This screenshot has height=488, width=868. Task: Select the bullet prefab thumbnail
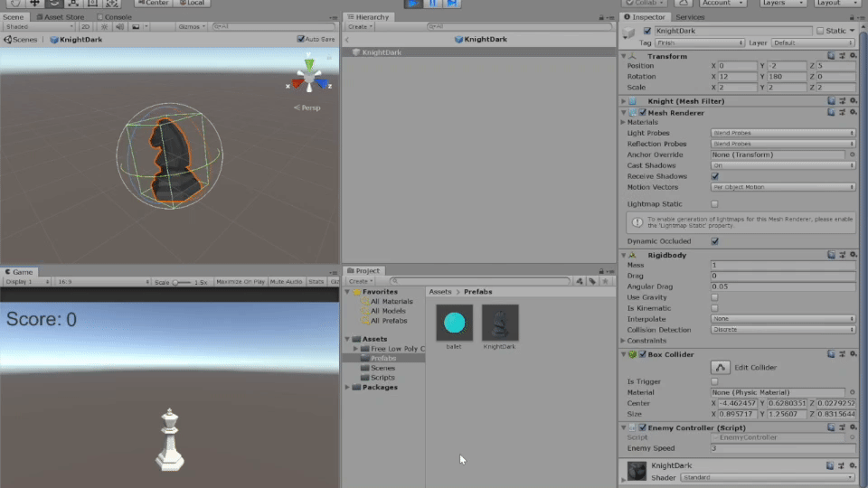coord(454,323)
